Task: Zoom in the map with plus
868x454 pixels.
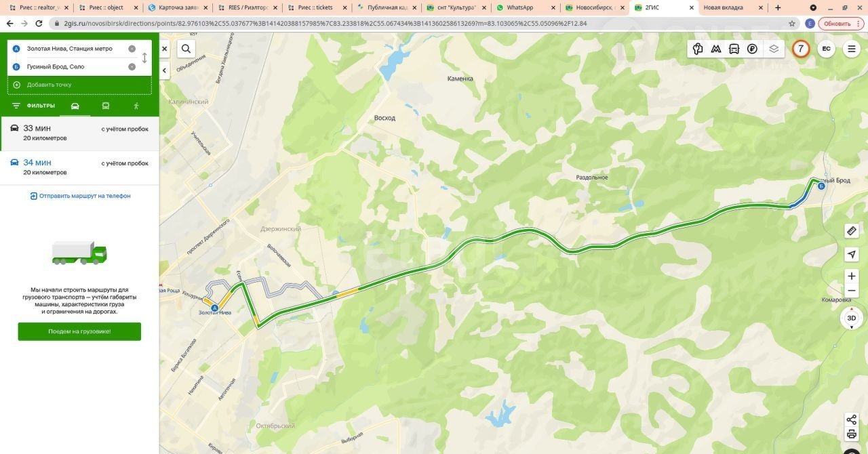Action: click(852, 276)
